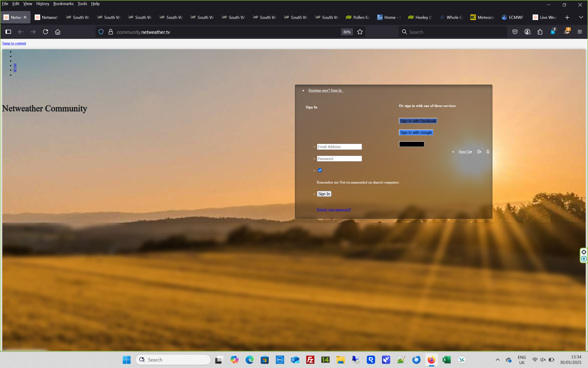Open the Tools menu
The image size is (588, 368).
(x=82, y=4)
